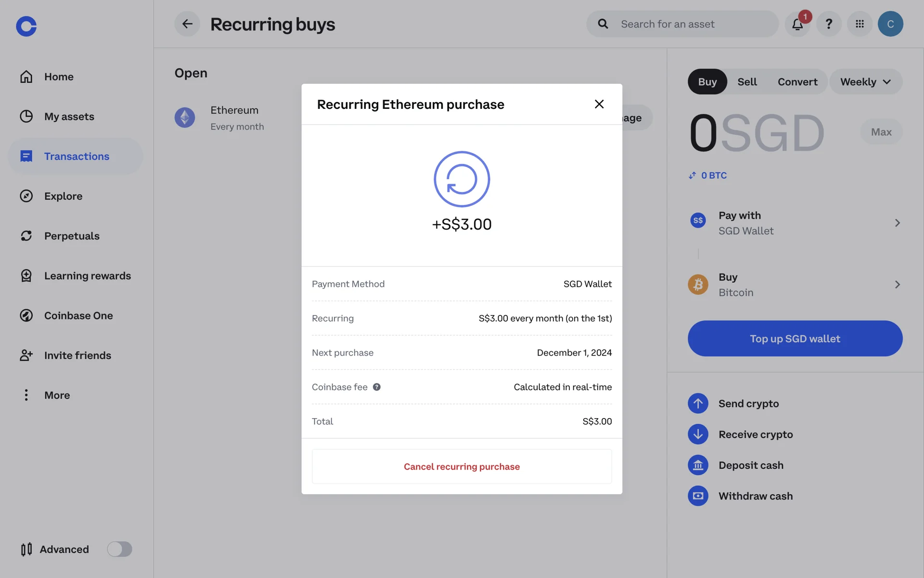This screenshot has width=924, height=578.
Task: Open the apps grid menu icon
Action: click(x=860, y=24)
